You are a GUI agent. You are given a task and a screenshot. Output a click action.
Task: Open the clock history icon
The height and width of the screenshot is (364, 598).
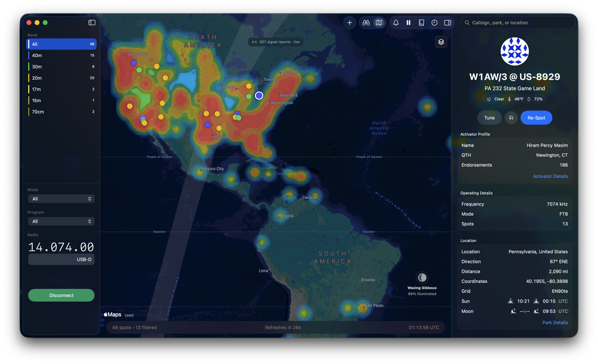tap(434, 23)
